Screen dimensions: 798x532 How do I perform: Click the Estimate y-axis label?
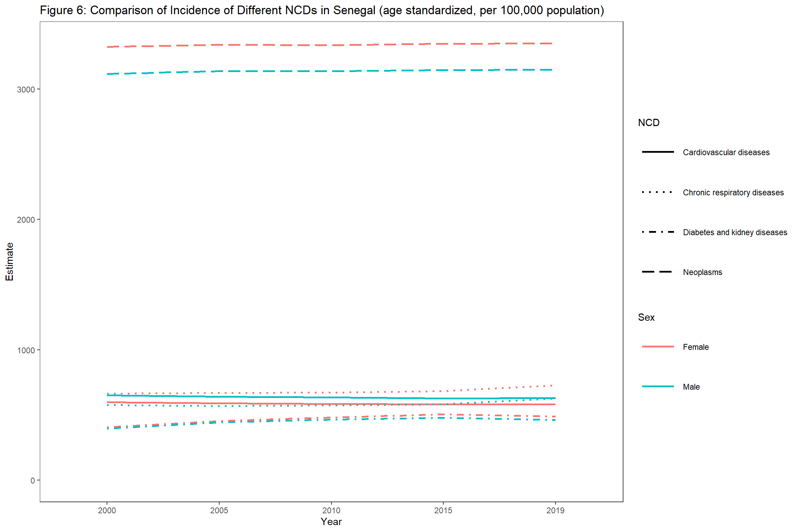(9, 261)
